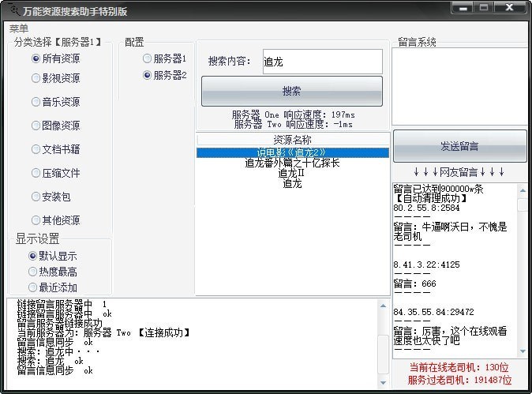Enable 默认显示 display setting

click(53, 256)
